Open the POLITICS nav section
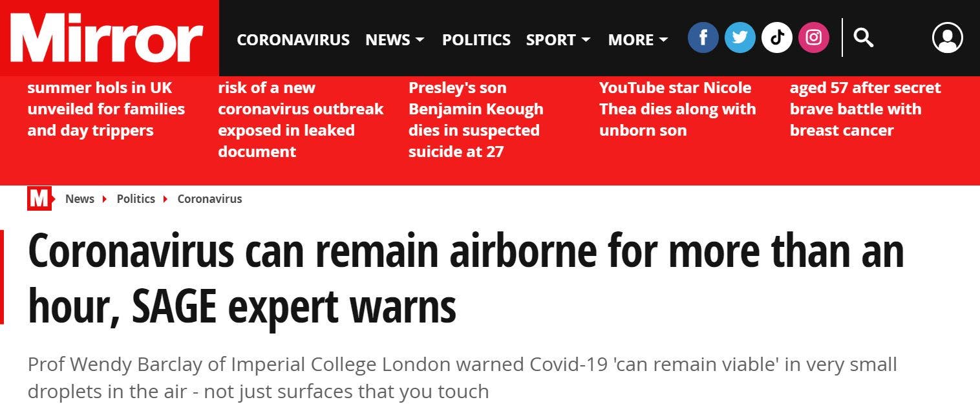Image resolution: width=980 pixels, height=413 pixels. click(x=476, y=40)
